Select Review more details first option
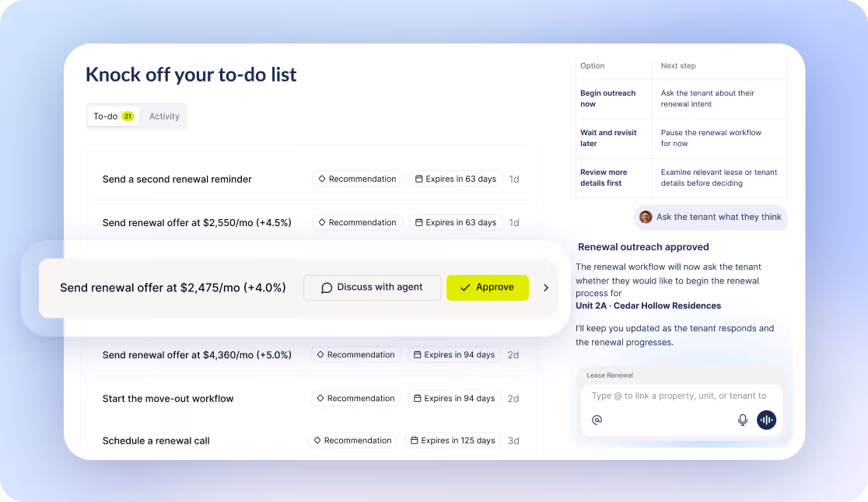 [x=604, y=177]
